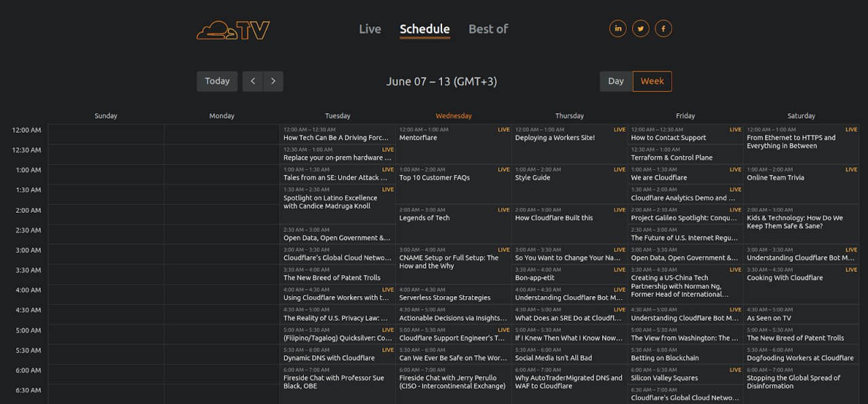Open the As Seen on TV show
This screenshot has width=868, height=404.
801,314
